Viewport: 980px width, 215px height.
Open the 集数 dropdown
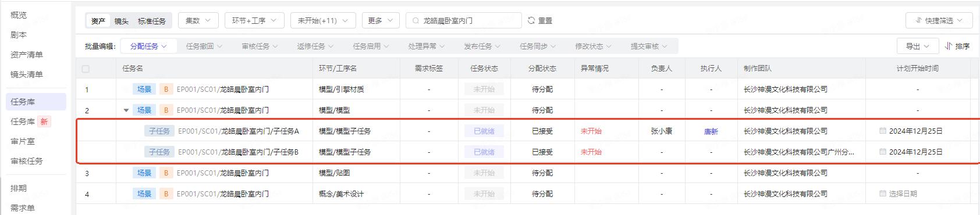pyautogui.click(x=198, y=20)
